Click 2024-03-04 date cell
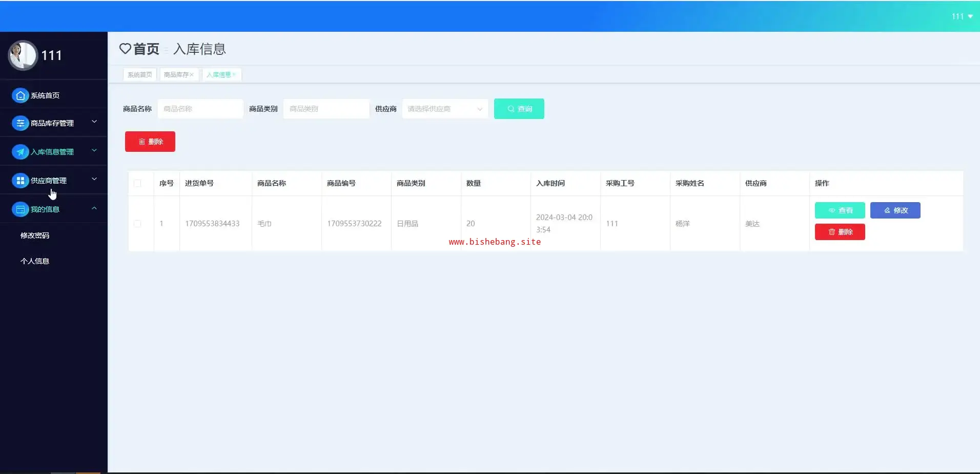980x474 pixels. [x=564, y=224]
